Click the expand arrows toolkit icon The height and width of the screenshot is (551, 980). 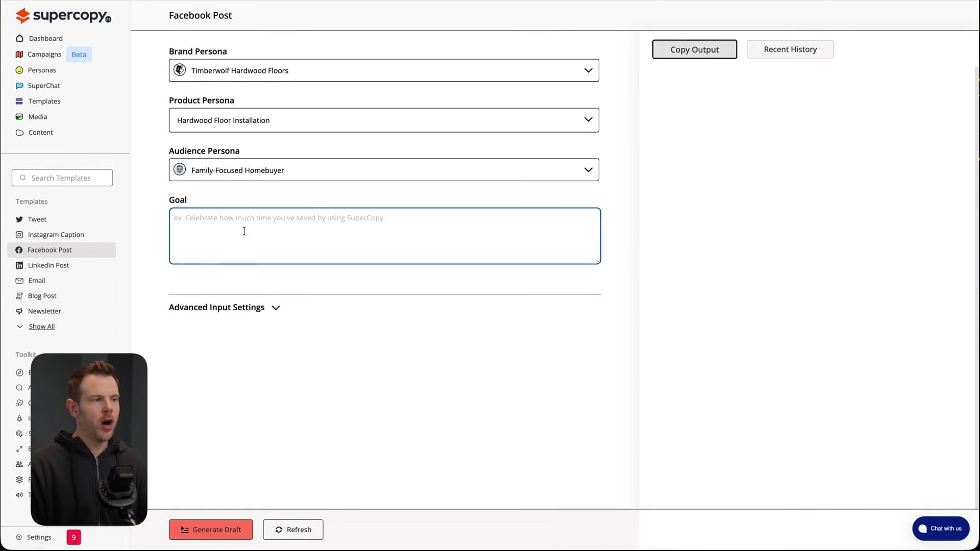(19, 449)
